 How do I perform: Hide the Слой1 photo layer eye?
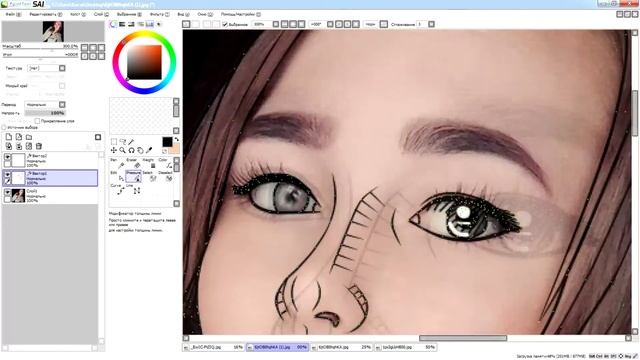pyautogui.click(x=7, y=192)
